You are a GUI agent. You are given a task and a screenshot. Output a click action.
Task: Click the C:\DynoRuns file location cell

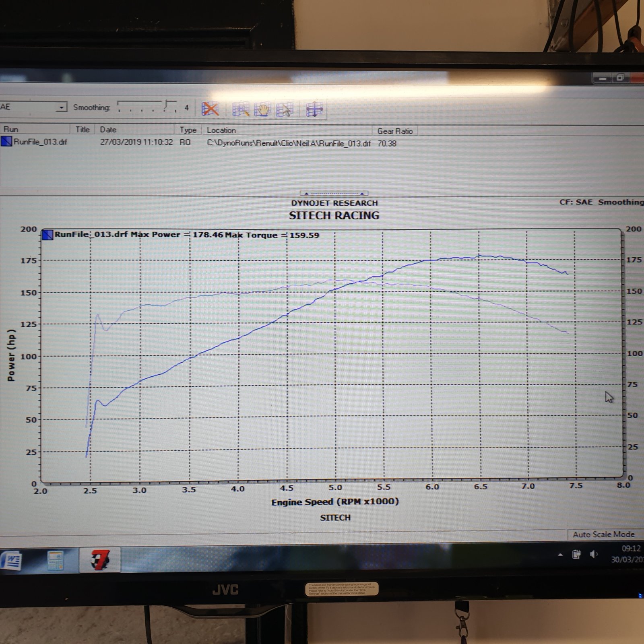(289, 143)
